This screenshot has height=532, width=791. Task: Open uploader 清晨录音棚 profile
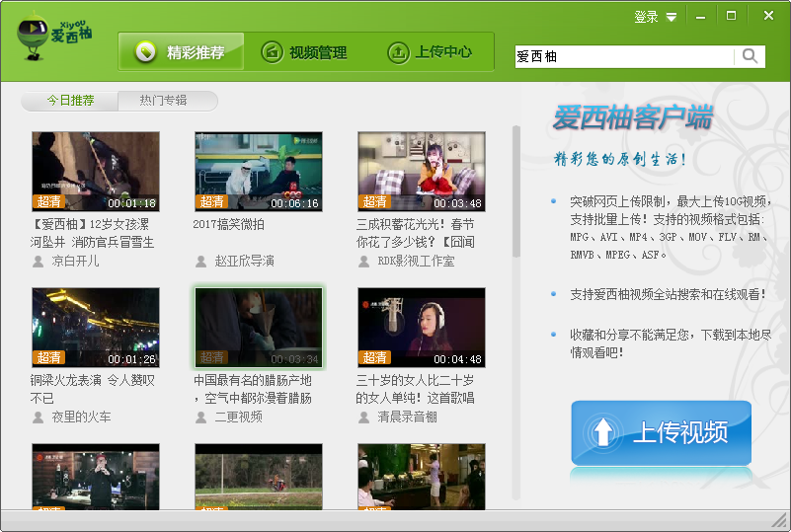(x=407, y=418)
